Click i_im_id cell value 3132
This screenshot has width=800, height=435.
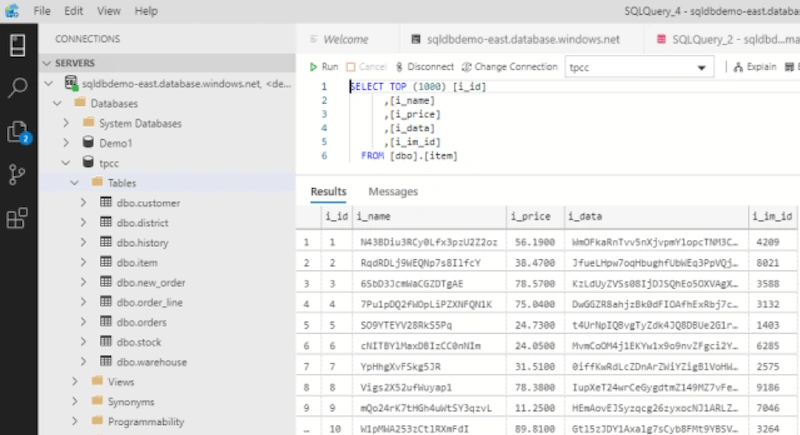click(x=774, y=304)
